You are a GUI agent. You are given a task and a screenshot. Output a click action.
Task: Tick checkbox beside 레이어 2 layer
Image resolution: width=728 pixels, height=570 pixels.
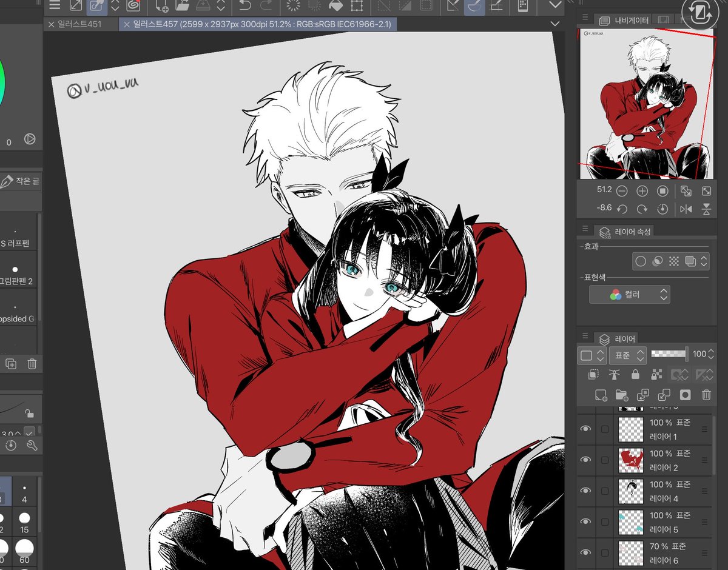(605, 460)
